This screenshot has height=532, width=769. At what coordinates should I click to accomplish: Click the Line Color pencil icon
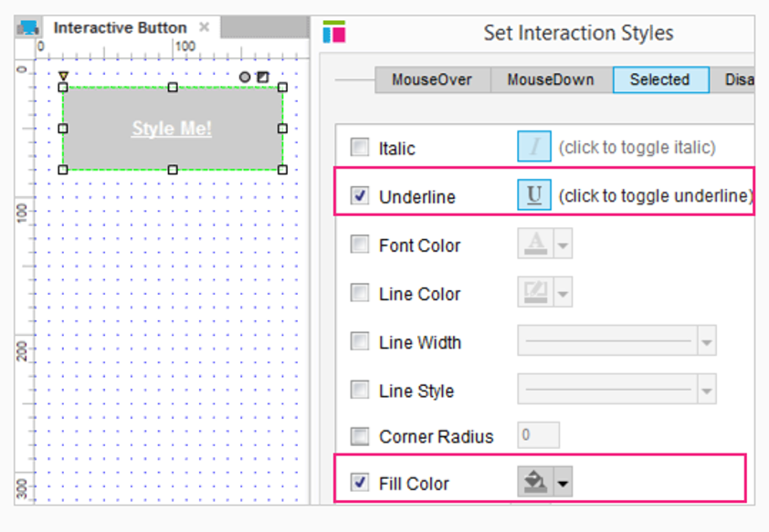pos(535,293)
